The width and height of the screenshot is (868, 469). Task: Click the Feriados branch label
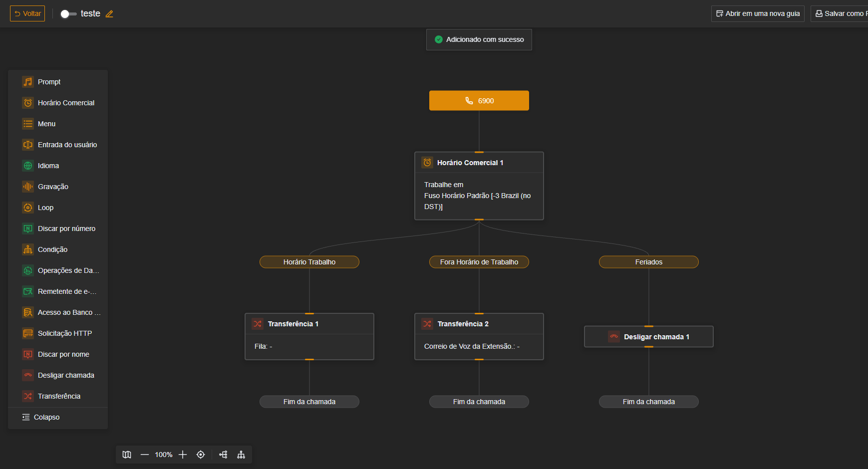(x=649, y=262)
